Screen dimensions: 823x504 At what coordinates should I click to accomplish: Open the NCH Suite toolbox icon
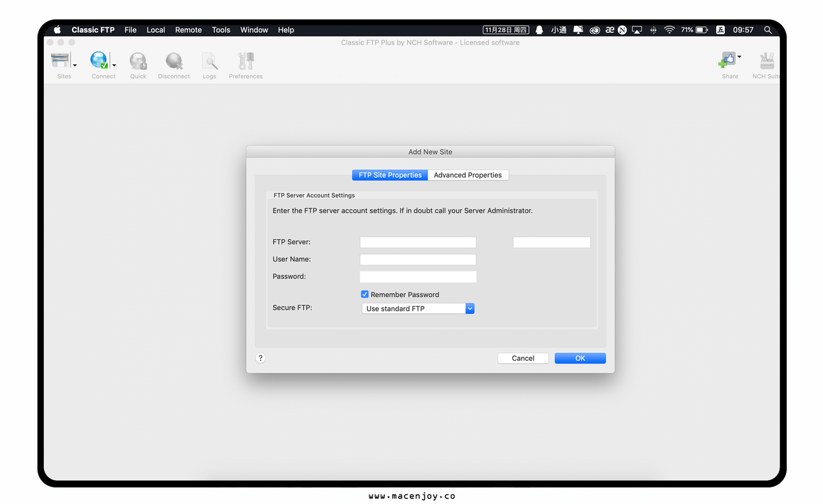(767, 60)
